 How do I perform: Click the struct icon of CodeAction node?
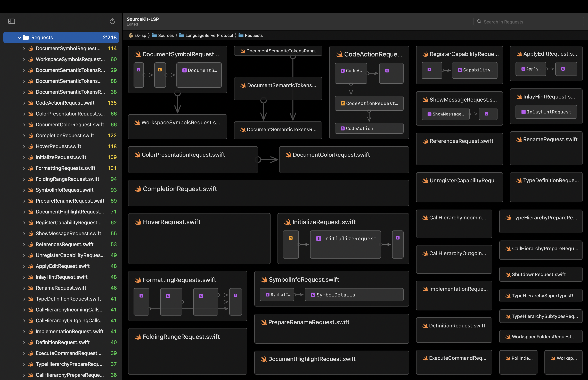coord(343,129)
